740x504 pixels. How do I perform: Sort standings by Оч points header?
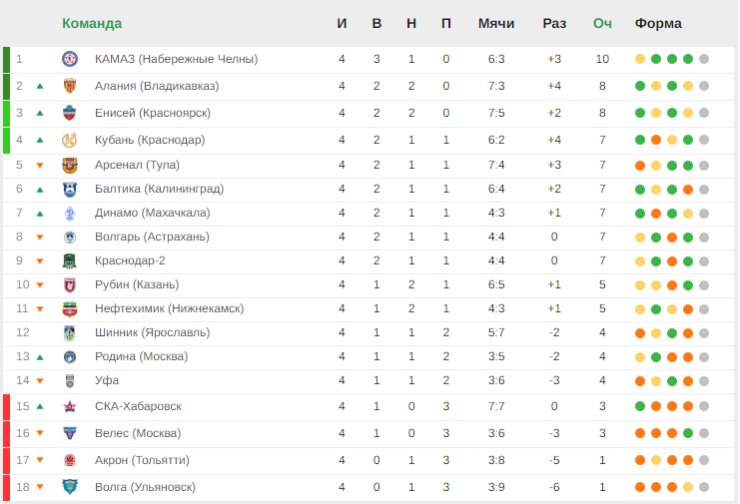click(x=602, y=23)
